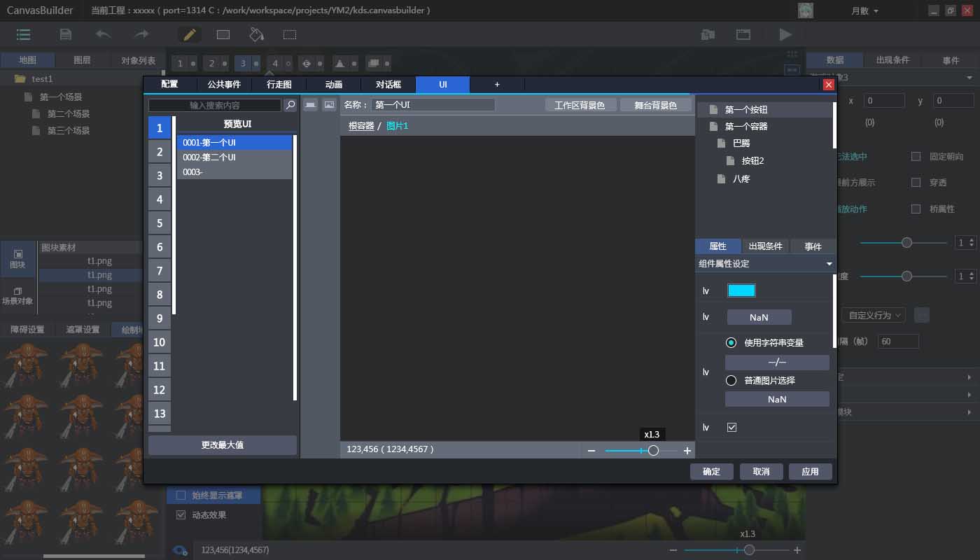Expand the 组件属性设定 dropdown
This screenshot has width=980, height=560.
click(829, 264)
